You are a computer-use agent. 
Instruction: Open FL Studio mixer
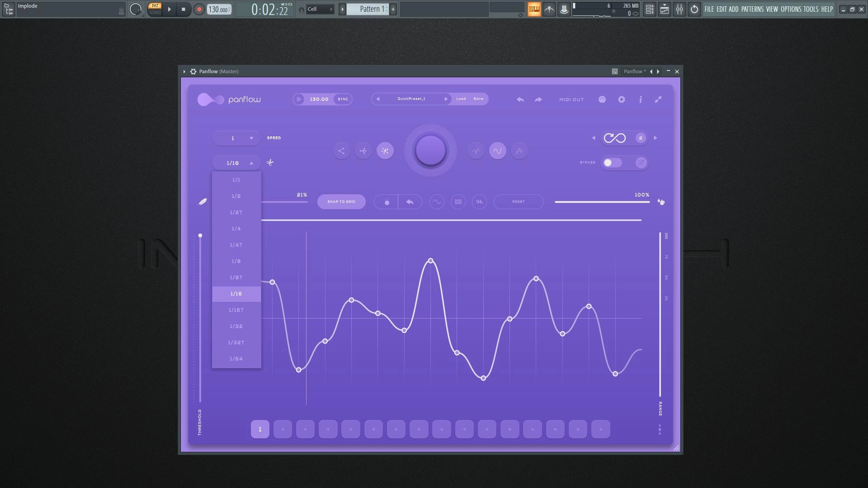pyautogui.click(x=679, y=9)
